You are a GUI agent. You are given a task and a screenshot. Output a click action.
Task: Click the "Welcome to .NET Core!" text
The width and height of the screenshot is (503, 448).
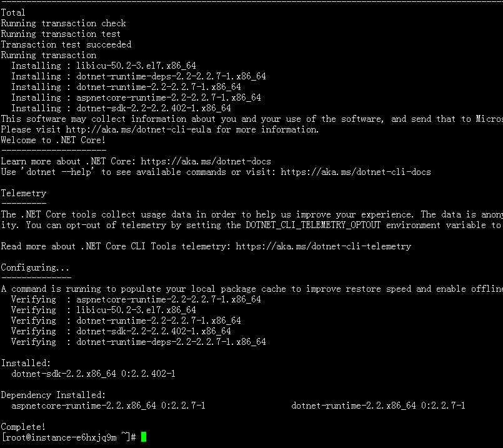click(x=53, y=140)
